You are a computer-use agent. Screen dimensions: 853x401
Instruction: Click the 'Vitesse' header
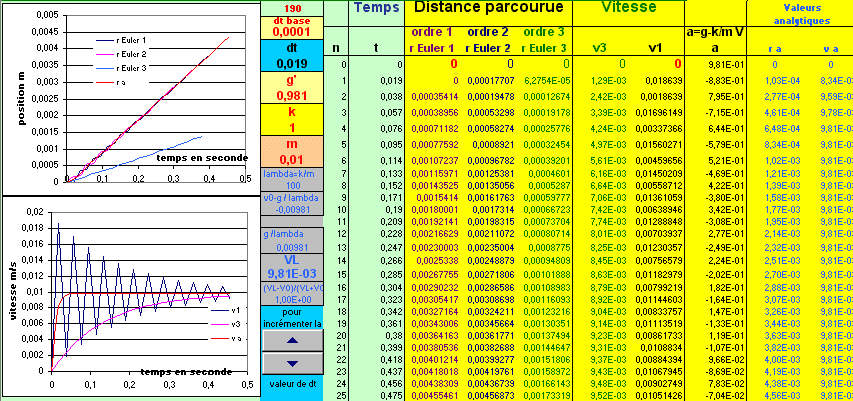tap(628, 7)
